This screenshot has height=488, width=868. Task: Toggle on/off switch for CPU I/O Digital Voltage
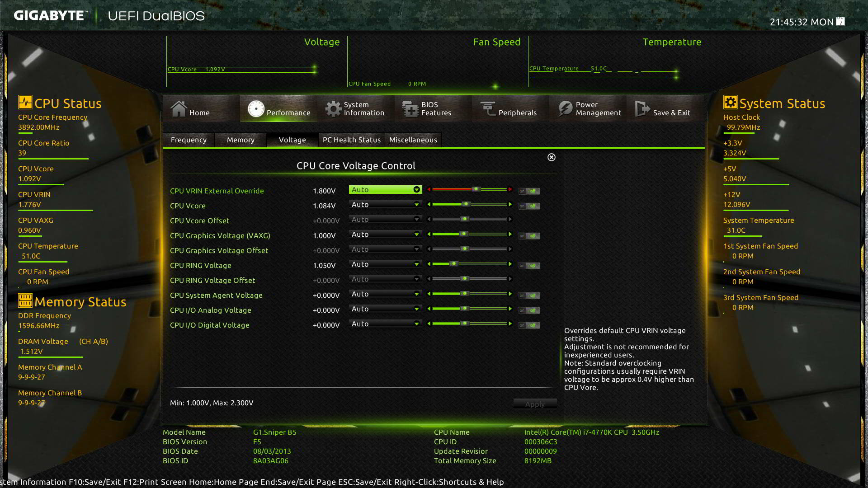click(x=529, y=325)
